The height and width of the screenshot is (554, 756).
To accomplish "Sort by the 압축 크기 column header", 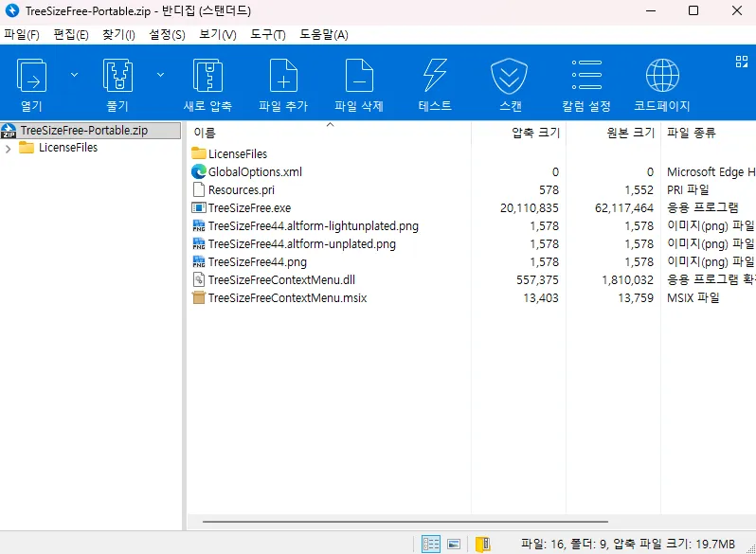I will tap(535, 133).
